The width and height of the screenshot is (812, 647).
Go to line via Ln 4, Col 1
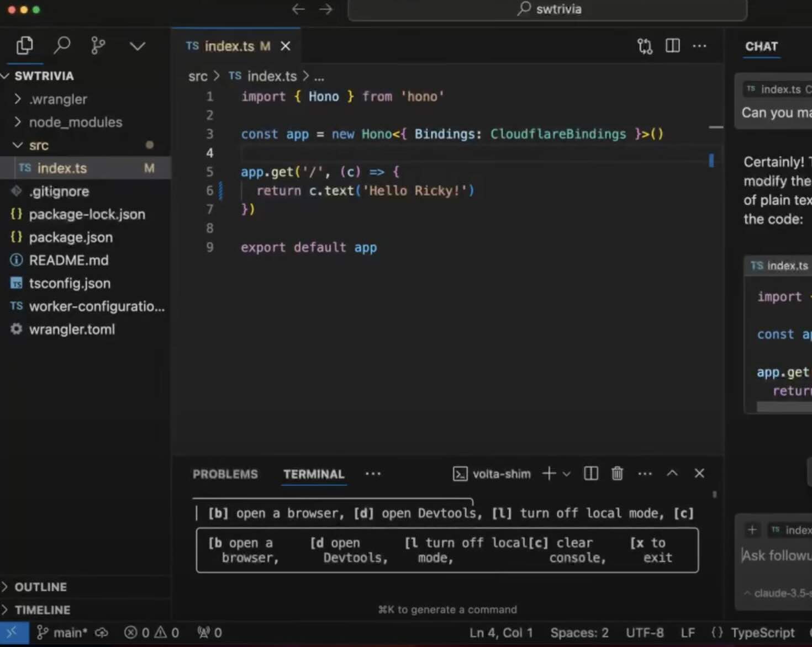tap(501, 633)
